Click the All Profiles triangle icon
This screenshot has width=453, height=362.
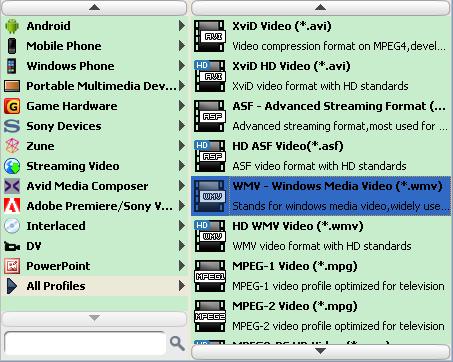click(x=12, y=286)
